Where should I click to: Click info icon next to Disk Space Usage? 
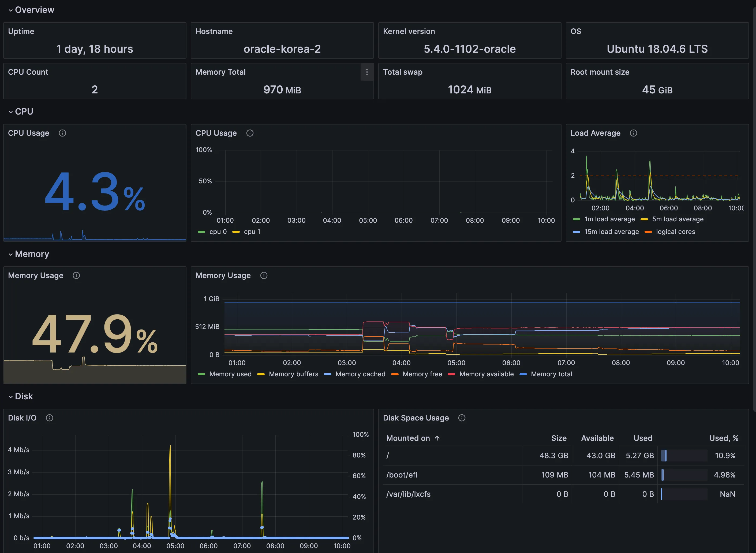(462, 418)
